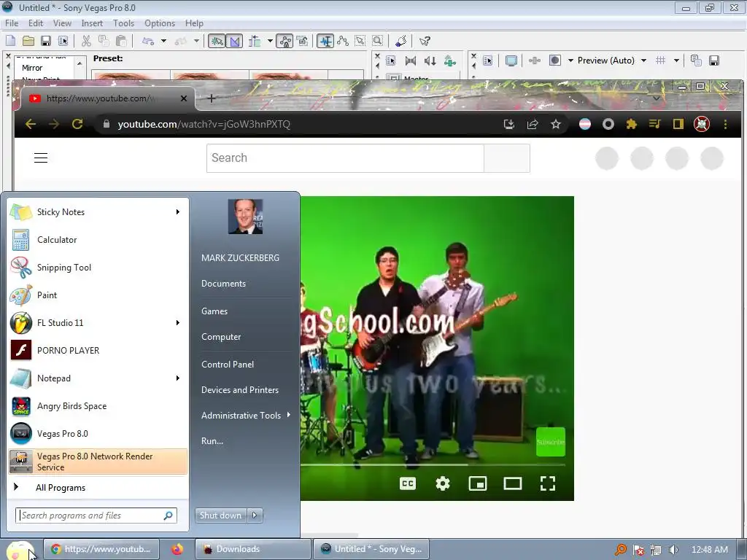Click the What's This help icon

click(425, 41)
